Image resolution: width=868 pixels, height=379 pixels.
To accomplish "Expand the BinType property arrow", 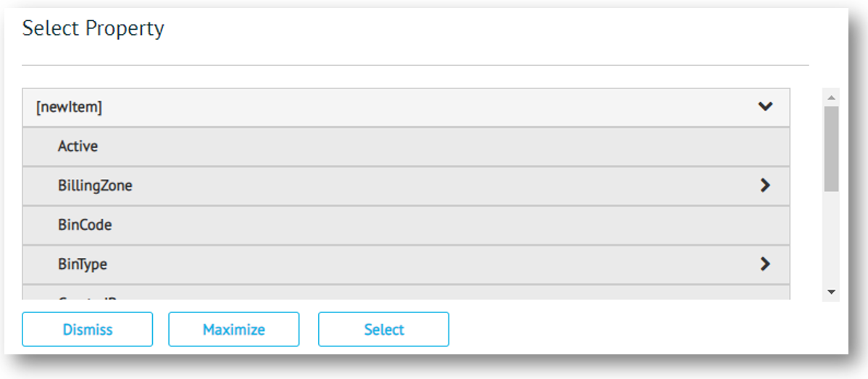I will point(764,264).
